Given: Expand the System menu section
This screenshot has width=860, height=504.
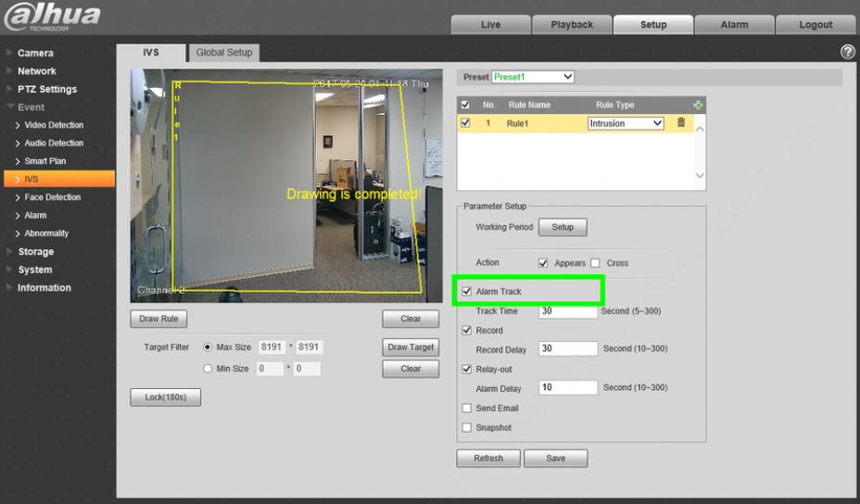Looking at the screenshot, I should point(34,270).
